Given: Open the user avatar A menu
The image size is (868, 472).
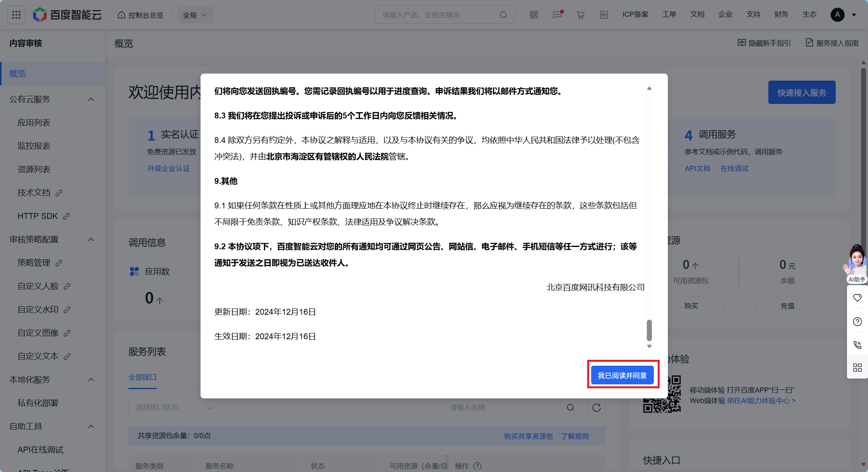Looking at the screenshot, I should [x=837, y=15].
